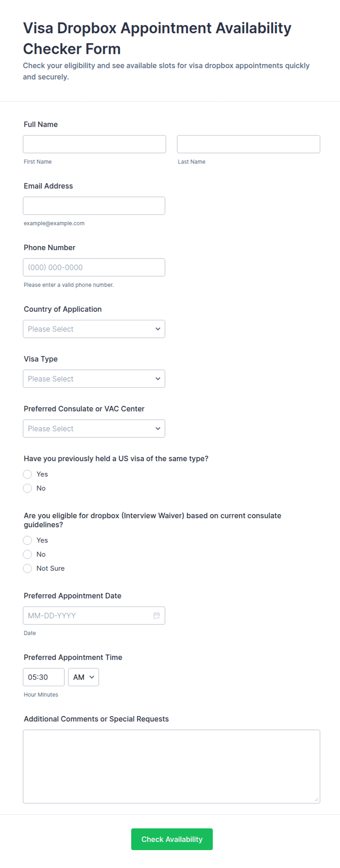Click the Check Availability button

(172, 839)
